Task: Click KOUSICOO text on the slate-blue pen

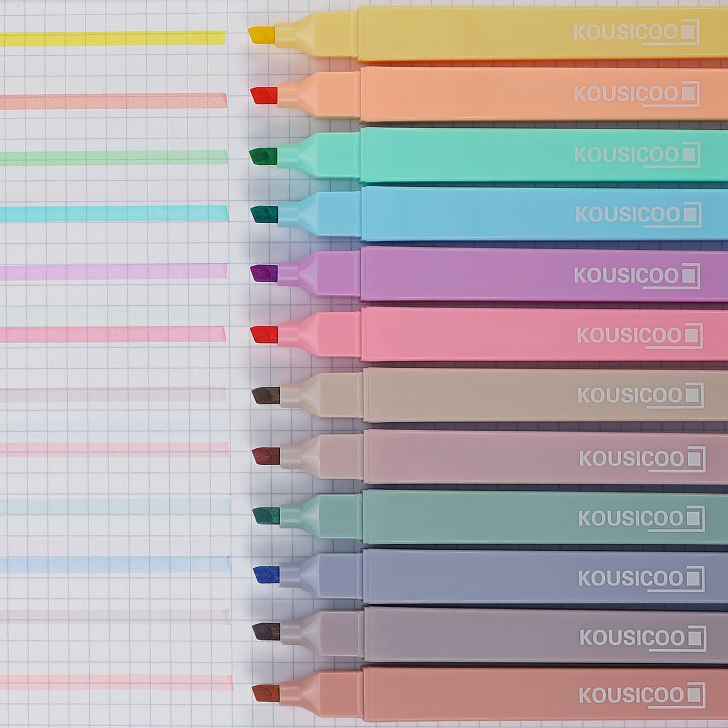Action: coord(630,578)
